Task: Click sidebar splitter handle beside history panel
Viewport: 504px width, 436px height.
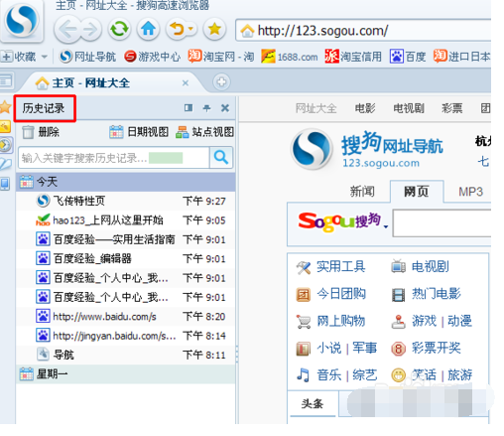Action: coord(237,354)
